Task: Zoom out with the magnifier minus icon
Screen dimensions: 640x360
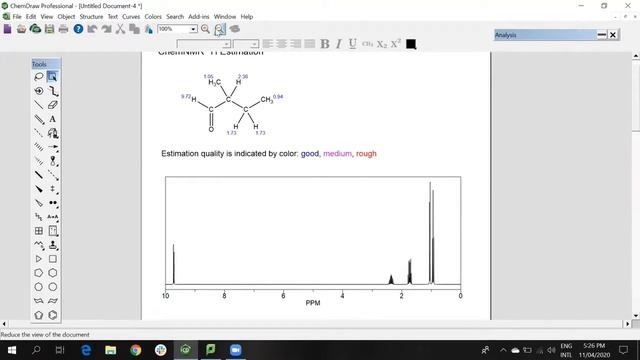Action: click(220, 29)
